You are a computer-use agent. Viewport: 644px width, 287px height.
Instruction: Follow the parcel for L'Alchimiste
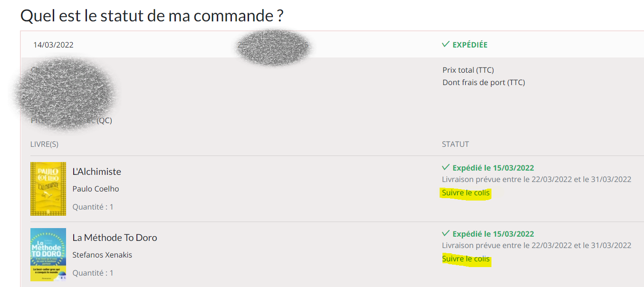(465, 193)
